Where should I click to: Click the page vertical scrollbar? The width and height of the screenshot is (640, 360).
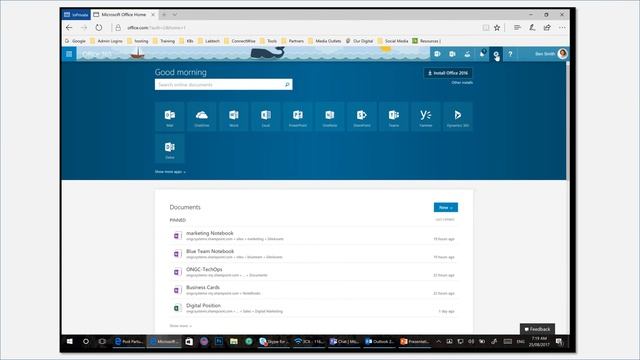[567, 120]
